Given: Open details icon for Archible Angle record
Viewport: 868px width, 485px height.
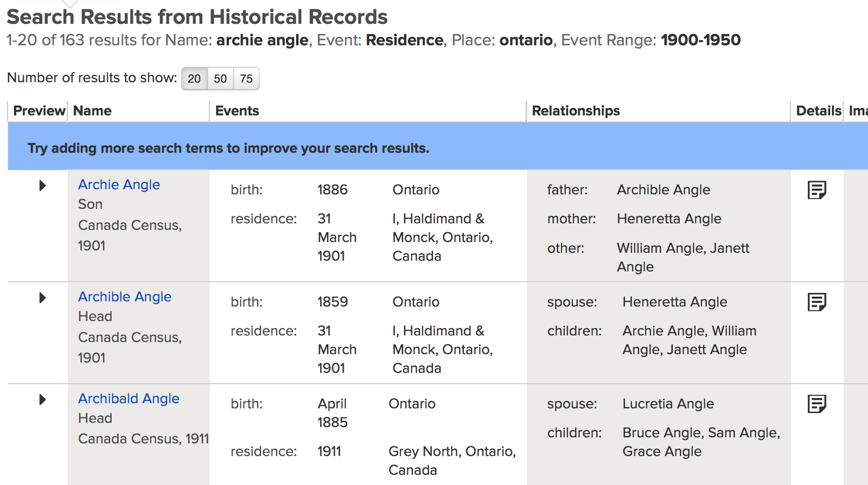Looking at the screenshot, I should point(816,302).
